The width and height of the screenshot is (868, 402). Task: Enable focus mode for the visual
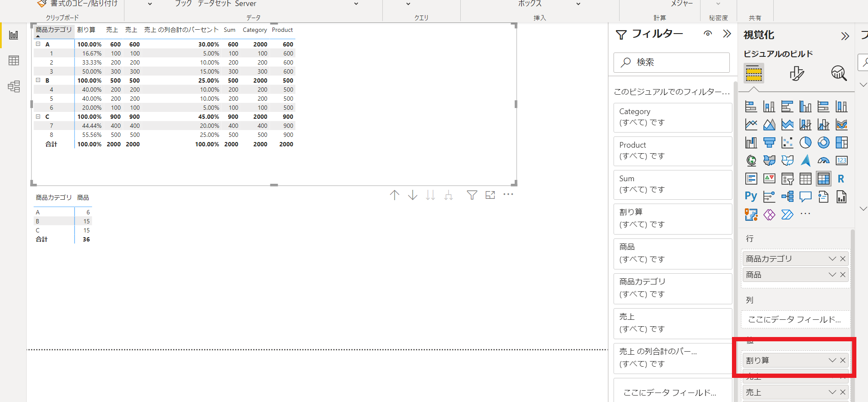[x=490, y=195]
